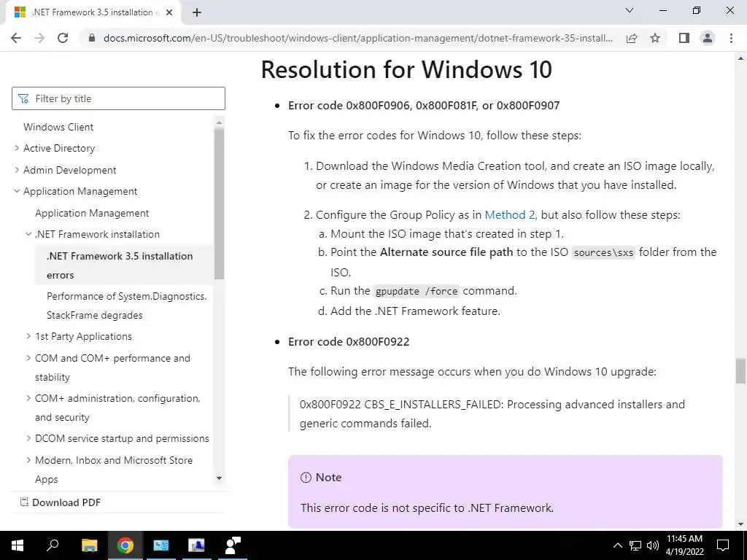Open Chrome side panel

[684, 38]
